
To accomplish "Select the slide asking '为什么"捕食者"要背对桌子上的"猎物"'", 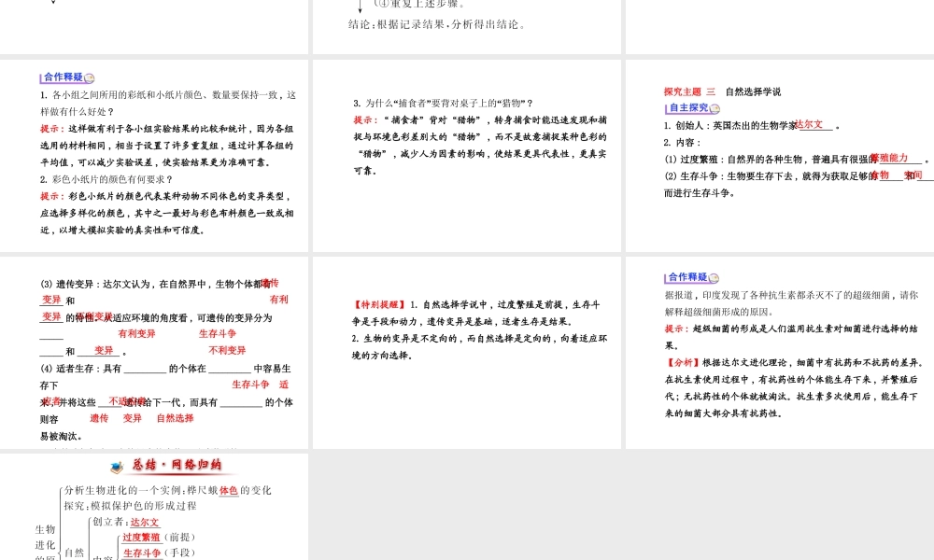I will click(466, 155).
